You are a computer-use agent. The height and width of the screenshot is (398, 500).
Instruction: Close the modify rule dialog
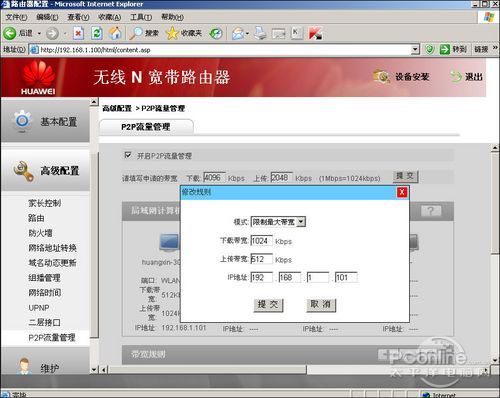[x=402, y=192]
